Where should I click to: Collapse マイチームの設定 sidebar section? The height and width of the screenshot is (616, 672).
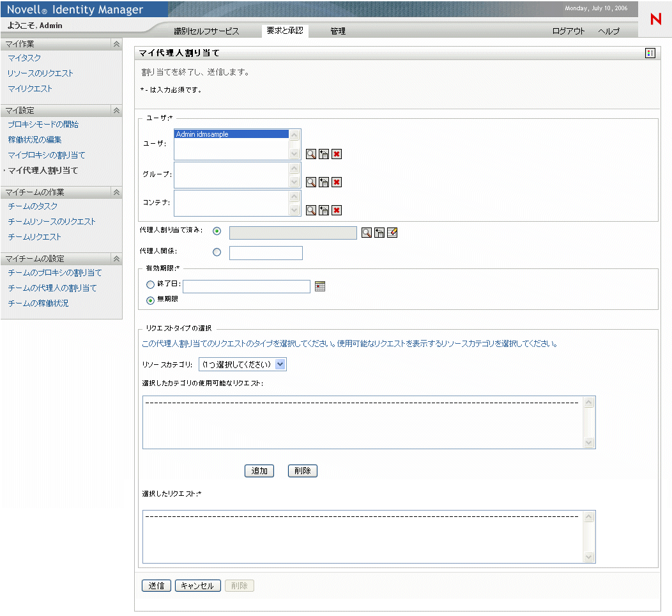click(116, 259)
